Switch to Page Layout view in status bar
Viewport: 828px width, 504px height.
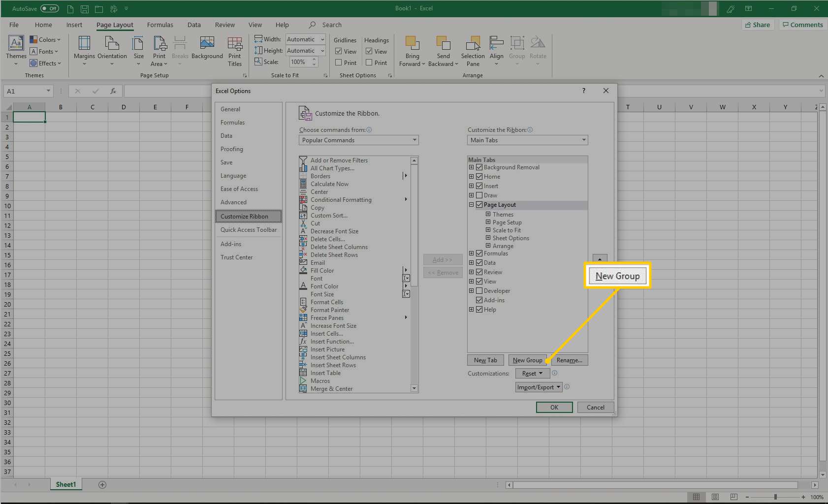point(715,497)
